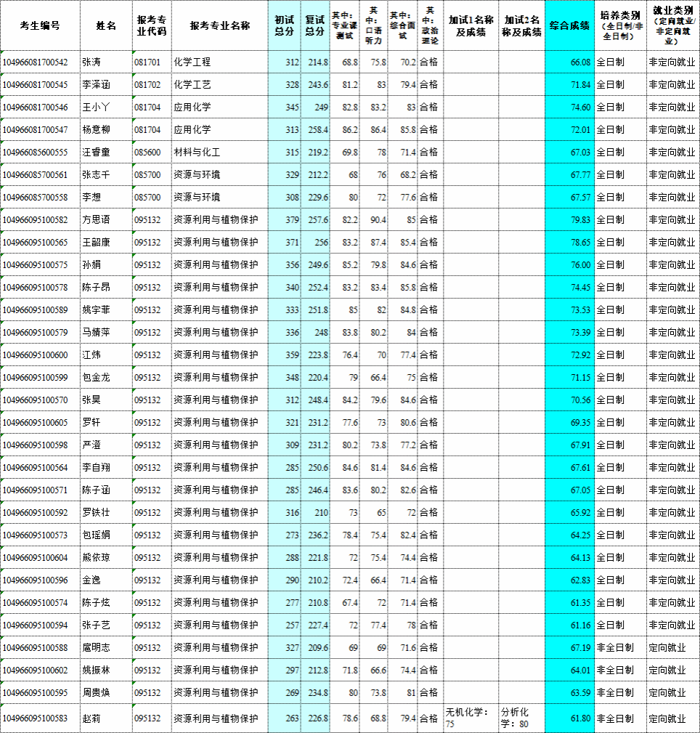The height and width of the screenshot is (733, 700).
Task: Select the 报考专业名称 header cell
Action: pos(219,25)
